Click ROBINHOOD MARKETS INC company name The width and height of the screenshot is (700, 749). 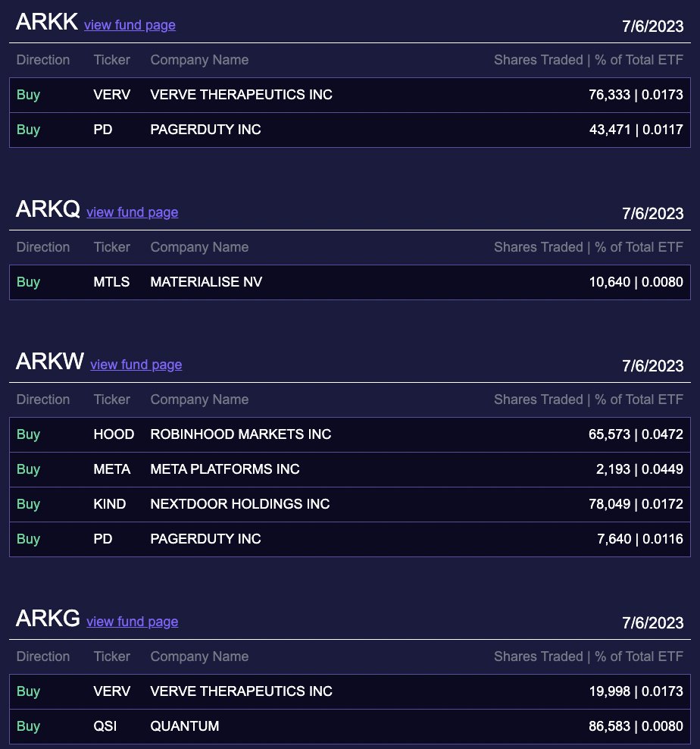[x=241, y=434]
